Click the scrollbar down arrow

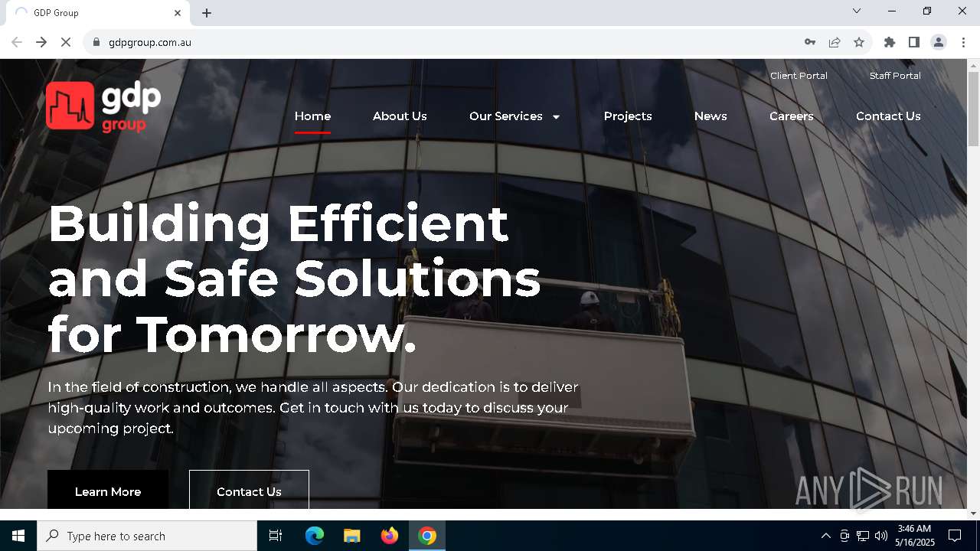[x=973, y=513]
